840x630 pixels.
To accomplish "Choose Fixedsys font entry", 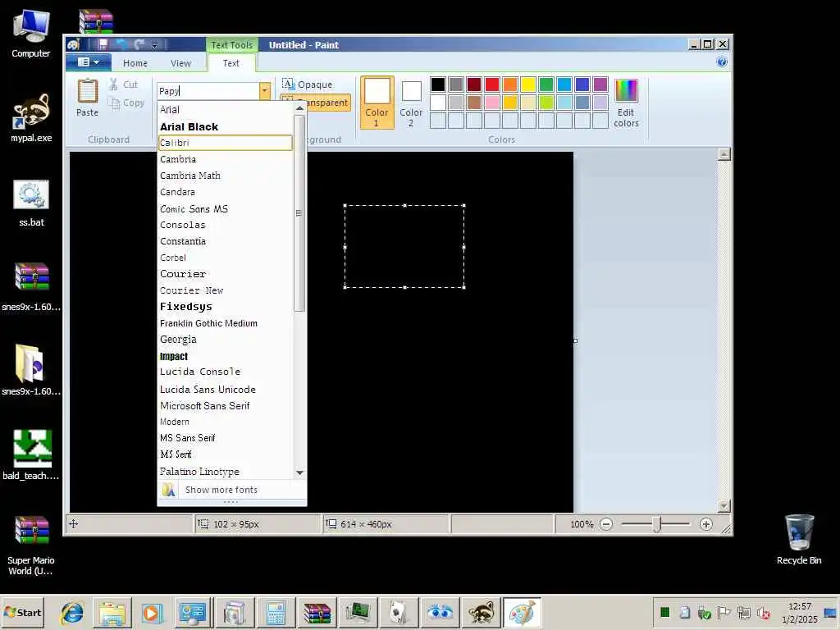I will (225, 307).
